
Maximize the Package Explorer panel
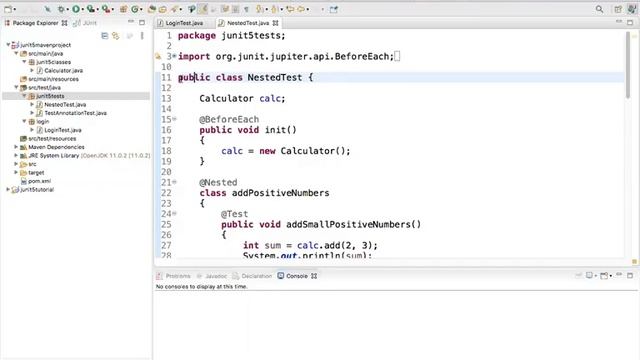pos(142,22)
